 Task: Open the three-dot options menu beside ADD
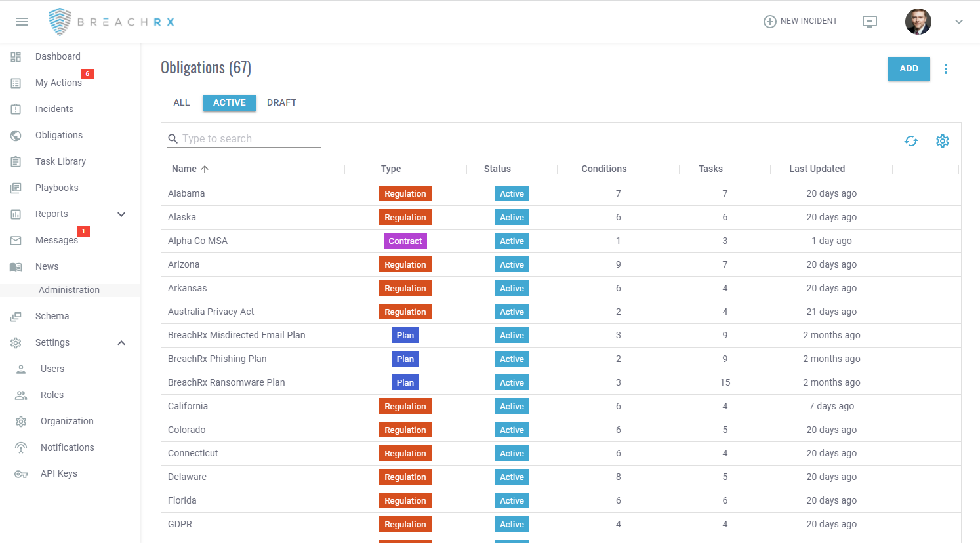tap(946, 69)
